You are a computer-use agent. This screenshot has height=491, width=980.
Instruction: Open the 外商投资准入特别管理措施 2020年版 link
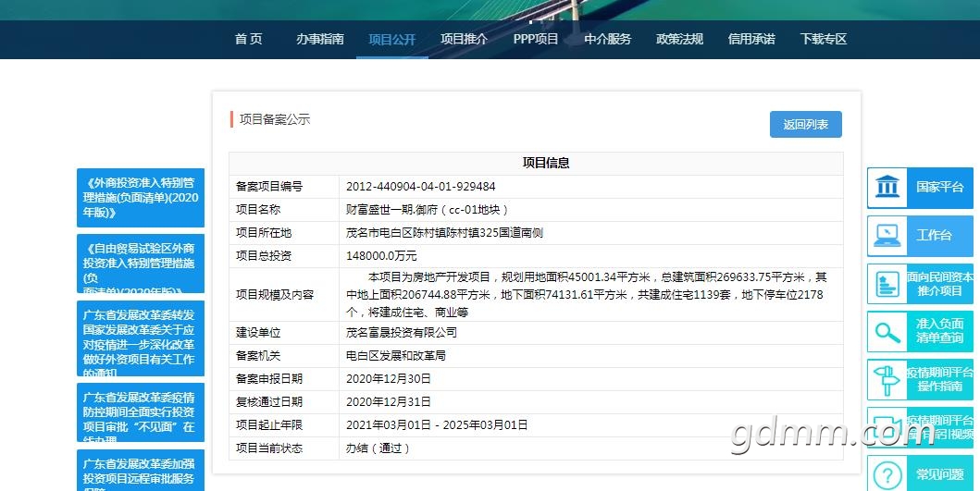coord(141,198)
